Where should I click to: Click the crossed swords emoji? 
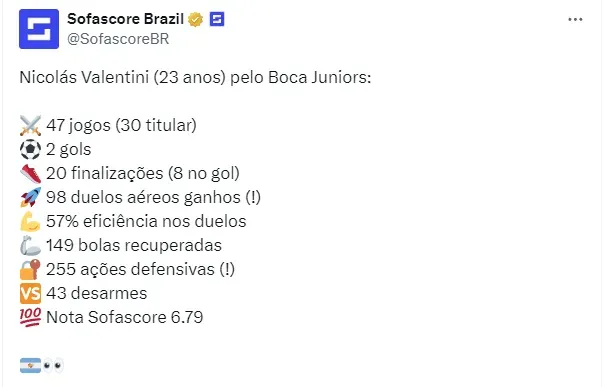tap(30, 125)
